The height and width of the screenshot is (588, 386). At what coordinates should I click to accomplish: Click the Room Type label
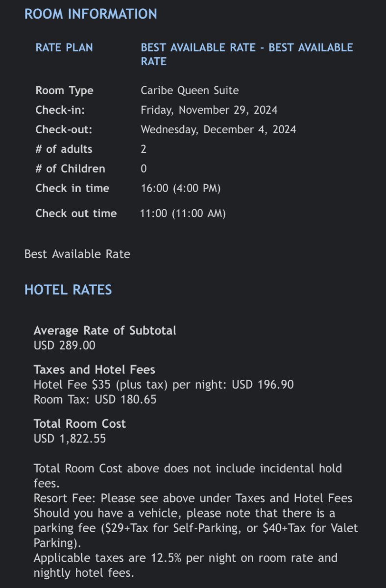pyautogui.click(x=64, y=90)
